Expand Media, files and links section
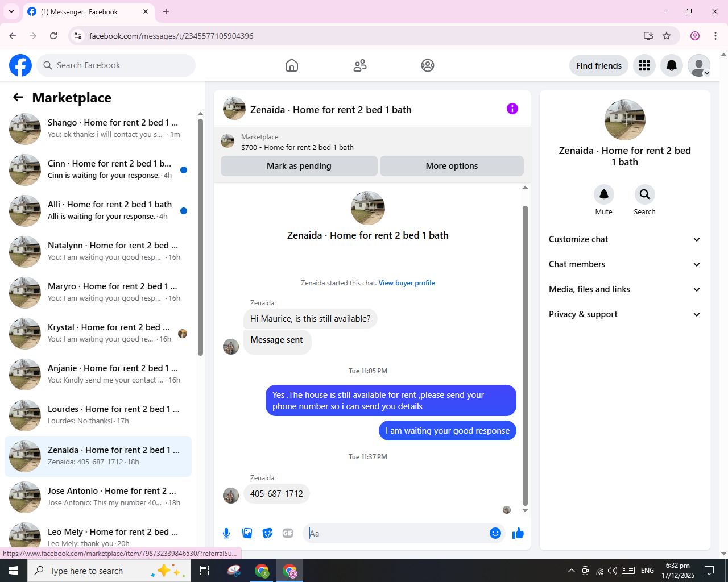 click(624, 289)
